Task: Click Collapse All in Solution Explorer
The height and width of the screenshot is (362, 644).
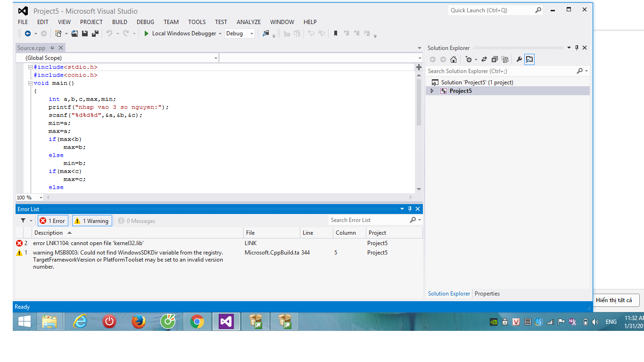Action: click(495, 59)
